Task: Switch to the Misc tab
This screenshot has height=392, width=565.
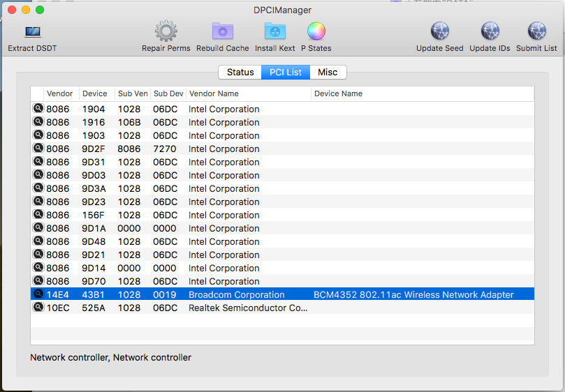Action: [328, 73]
